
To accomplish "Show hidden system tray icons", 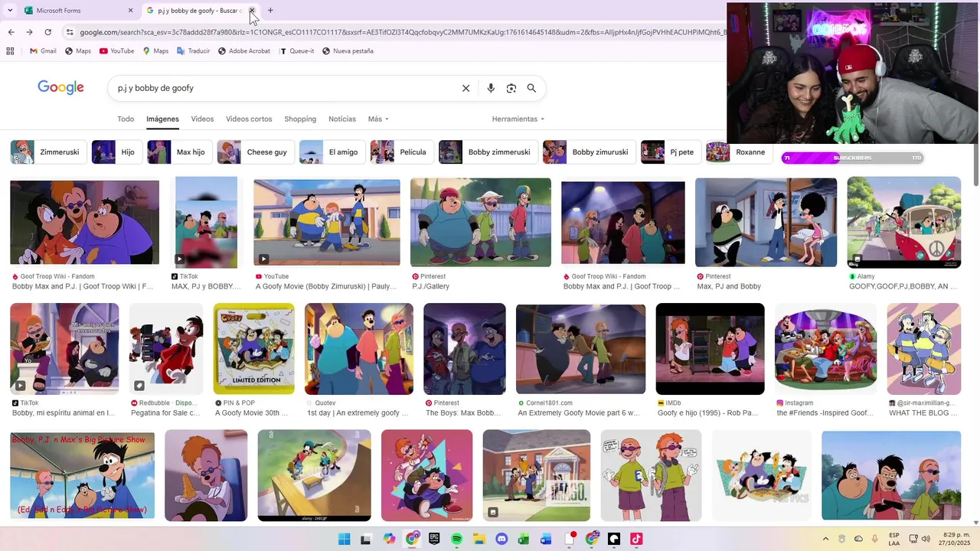I will (x=825, y=539).
